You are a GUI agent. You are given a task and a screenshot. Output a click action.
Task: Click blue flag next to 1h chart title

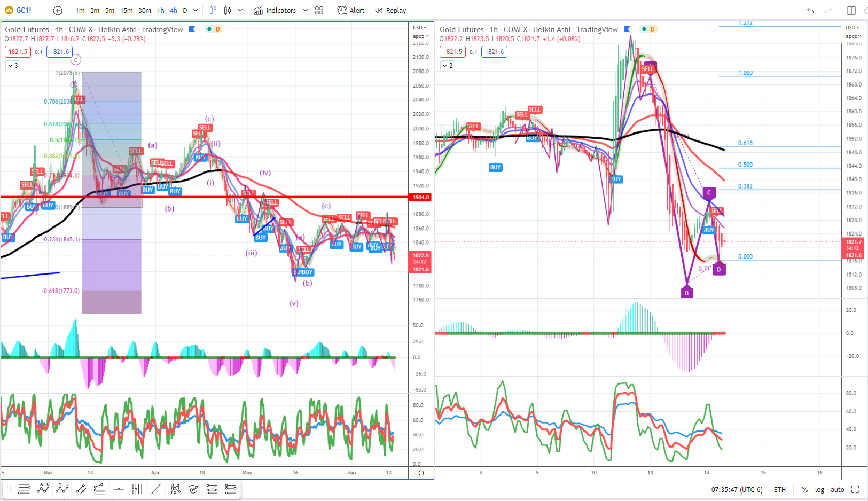pyautogui.click(x=627, y=29)
